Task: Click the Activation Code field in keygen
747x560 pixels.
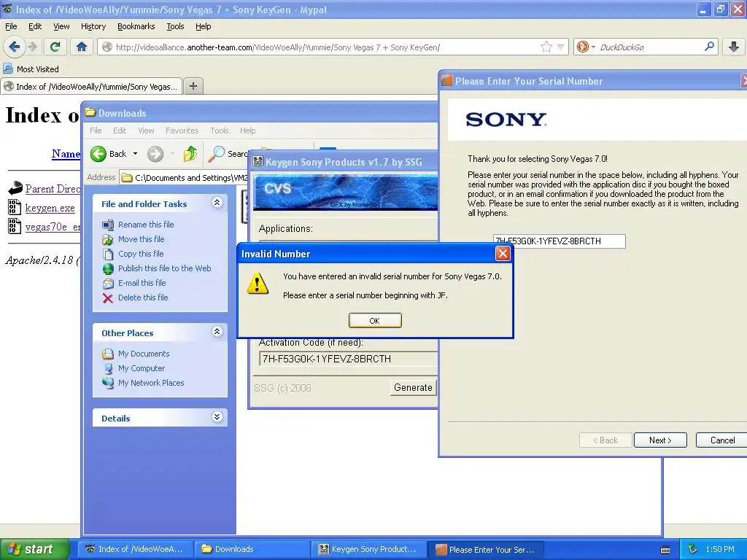Action: click(x=348, y=359)
